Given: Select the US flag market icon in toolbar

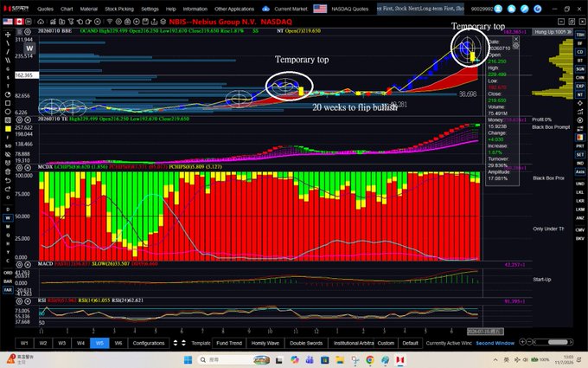Looking at the screenshot, I should pos(8,22).
